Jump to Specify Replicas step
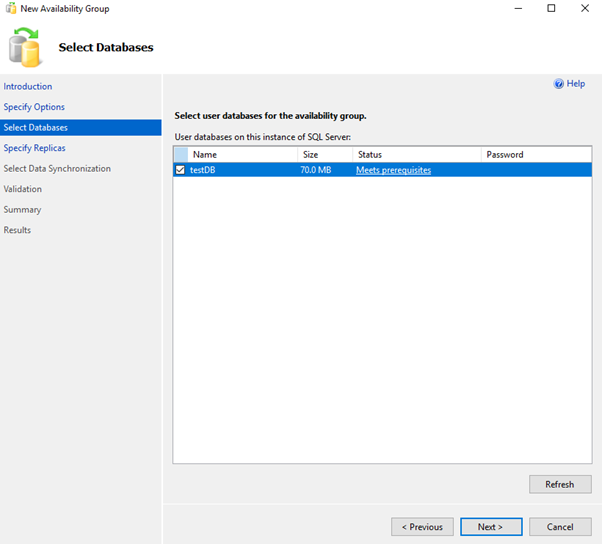The height and width of the screenshot is (544, 602). point(35,148)
